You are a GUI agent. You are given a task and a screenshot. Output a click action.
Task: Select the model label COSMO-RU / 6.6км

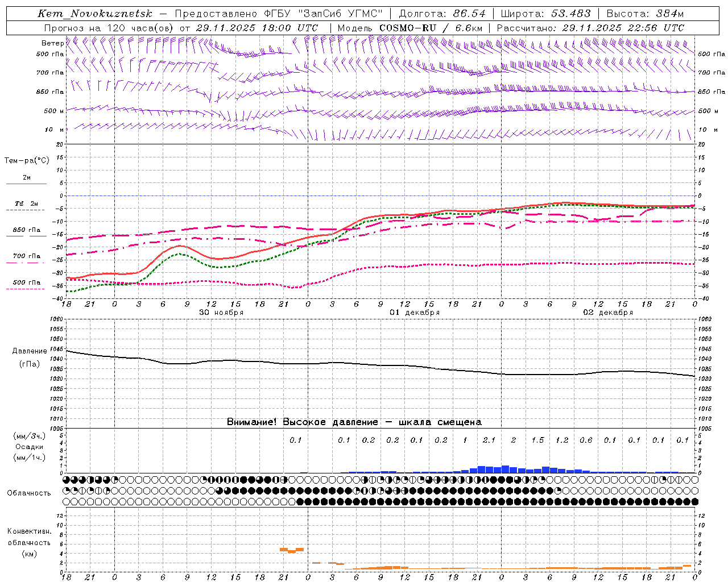(431, 28)
